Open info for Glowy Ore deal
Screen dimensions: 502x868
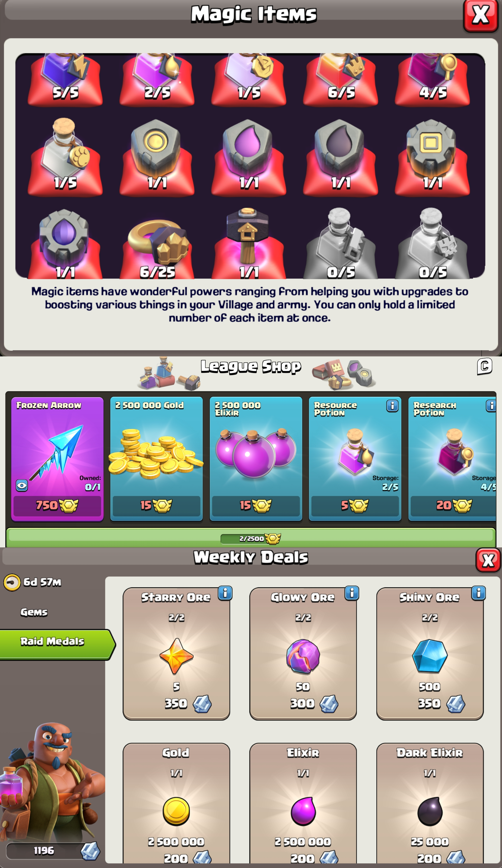(352, 593)
